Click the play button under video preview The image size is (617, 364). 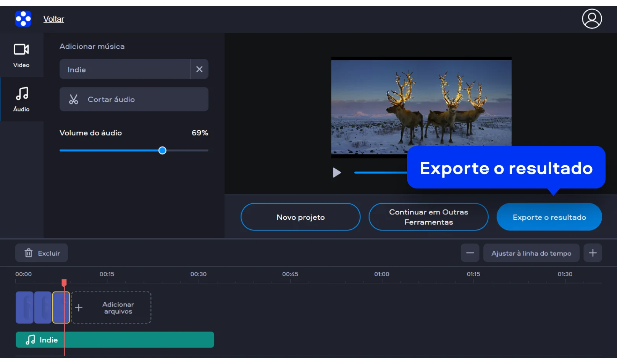(x=336, y=172)
